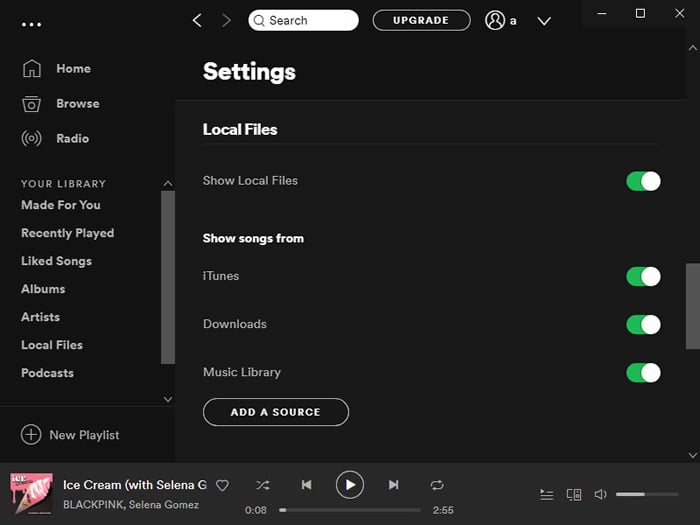
Task: Click the Home house icon
Action: click(32, 69)
